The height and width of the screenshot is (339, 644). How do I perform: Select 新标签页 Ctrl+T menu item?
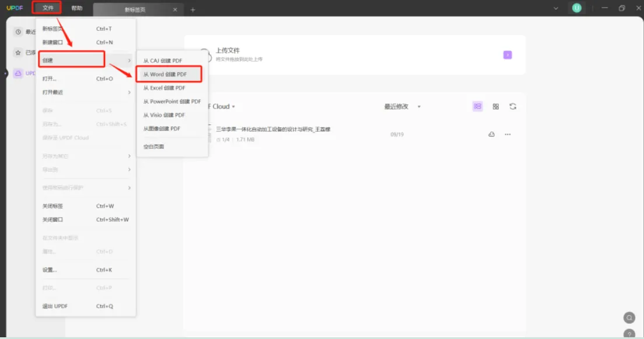click(85, 29)
